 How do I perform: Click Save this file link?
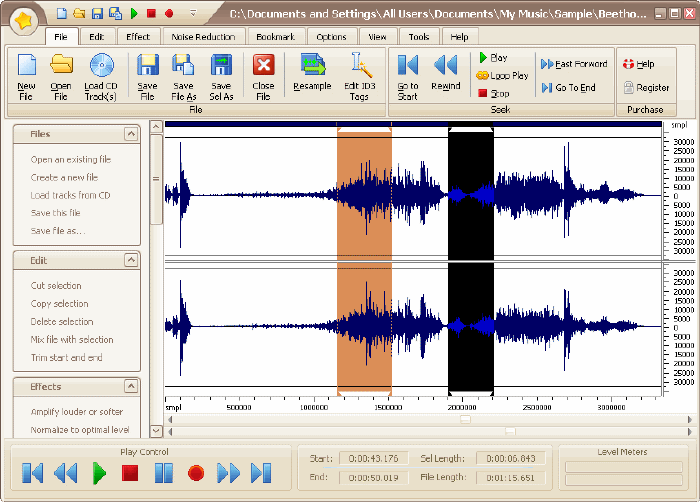[55, 213]
